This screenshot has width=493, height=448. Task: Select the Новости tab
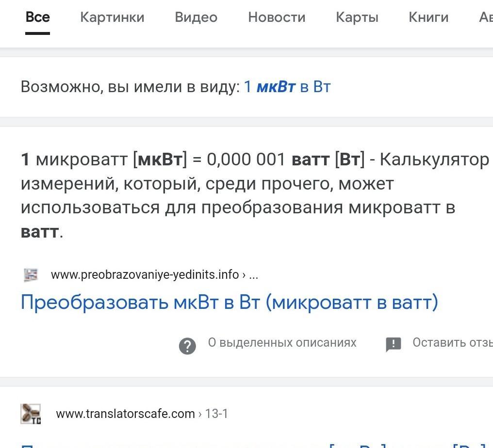pyautogui.click(x=277, y=17)
